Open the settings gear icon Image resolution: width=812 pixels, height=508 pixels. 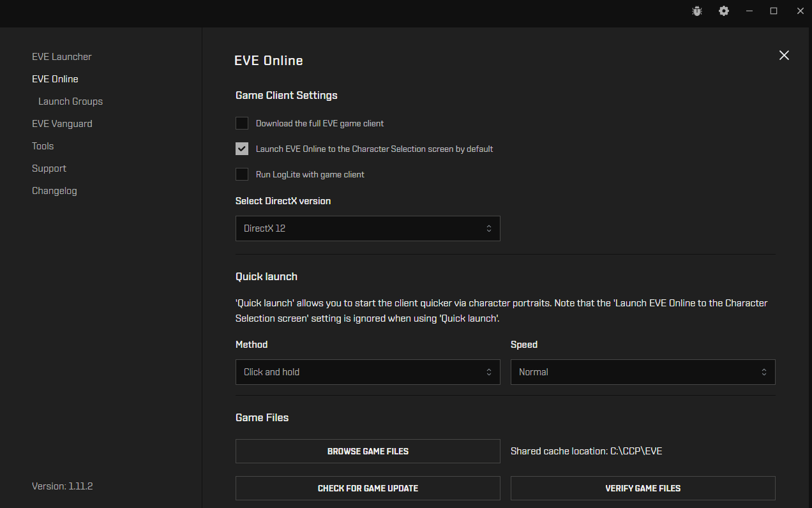(x=723, y=11)
